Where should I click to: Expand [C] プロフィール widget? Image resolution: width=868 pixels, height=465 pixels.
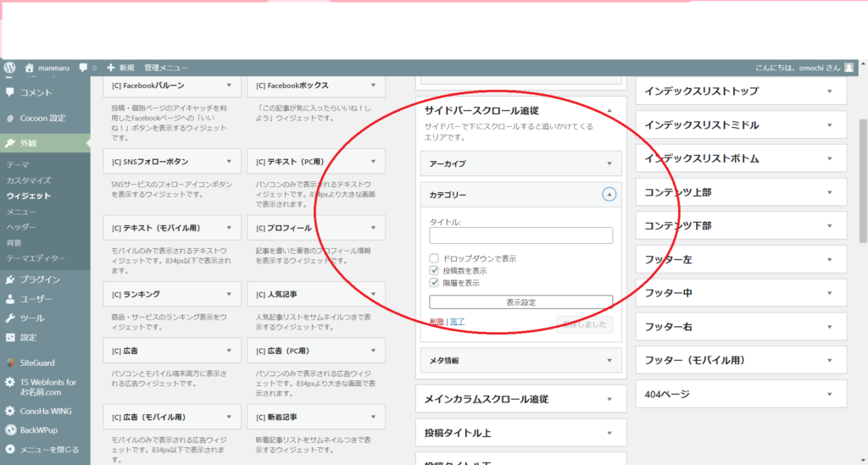click(373, 228)
